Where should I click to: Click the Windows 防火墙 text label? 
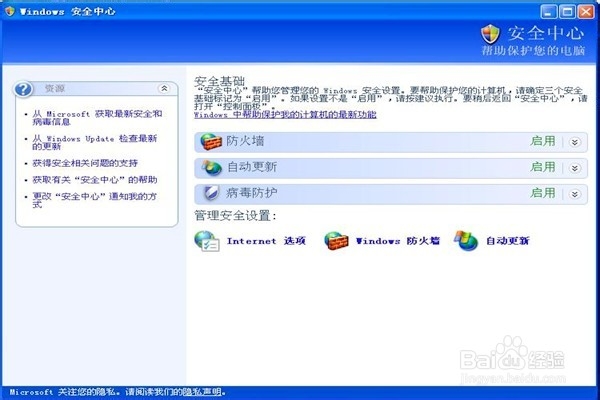click(398, 241)
